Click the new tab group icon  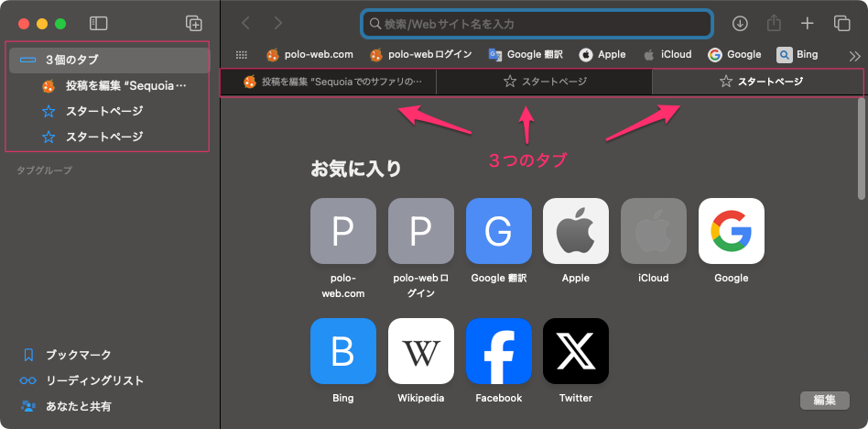(193, 23)
